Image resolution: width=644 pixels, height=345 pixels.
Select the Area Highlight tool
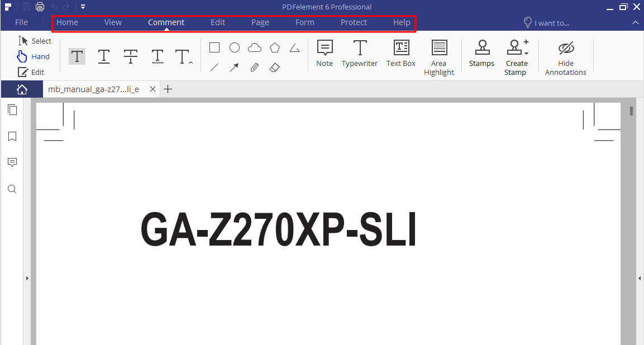coord(439,58)
